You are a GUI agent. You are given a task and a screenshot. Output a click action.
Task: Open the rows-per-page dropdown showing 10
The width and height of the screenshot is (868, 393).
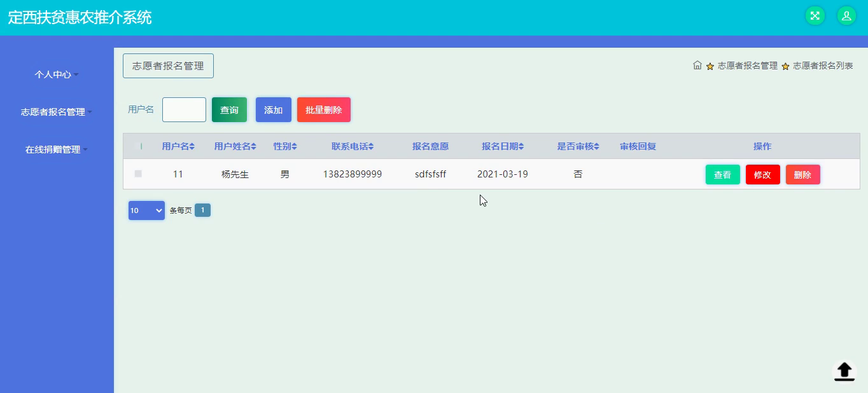[146, 210]
